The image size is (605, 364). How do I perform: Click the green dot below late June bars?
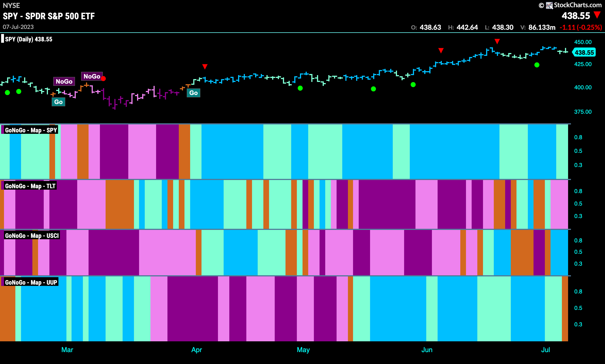537,65
